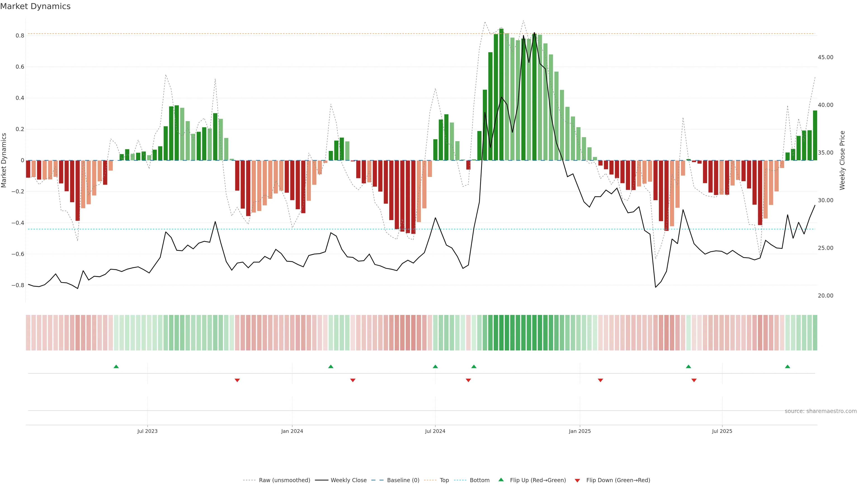Viewport: 868px width, 488px height.
Task: Click the red flip-down marker before Jul 2025
Action: [x=694, y=380]
